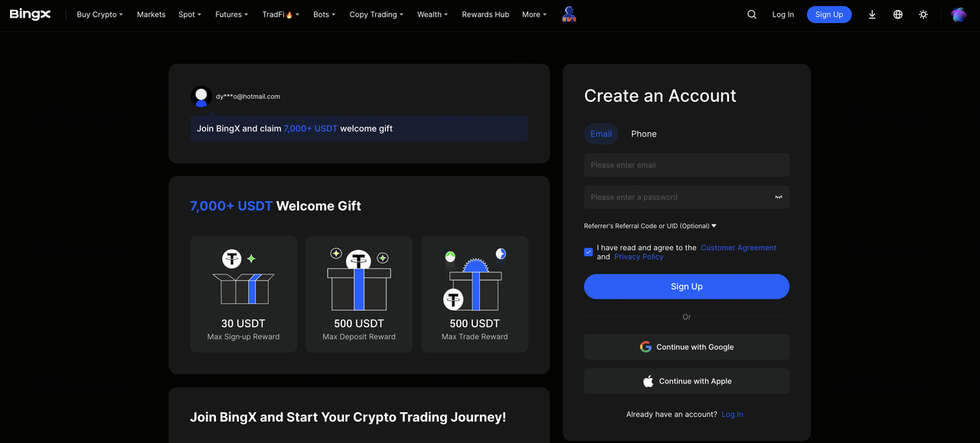This screenshot has width=980, height=443.
Task: Open the More dropdown
Action: (x=534, y=15)
